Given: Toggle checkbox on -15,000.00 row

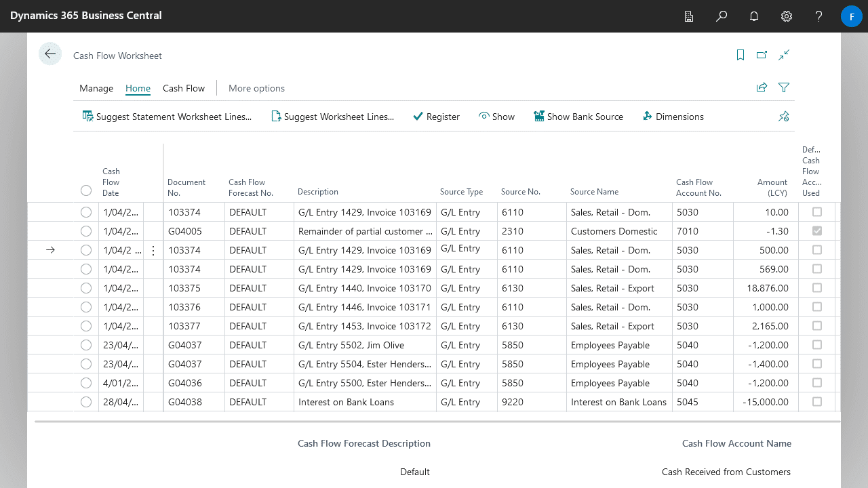Looking at the screenshot, I should pos(816,402).
